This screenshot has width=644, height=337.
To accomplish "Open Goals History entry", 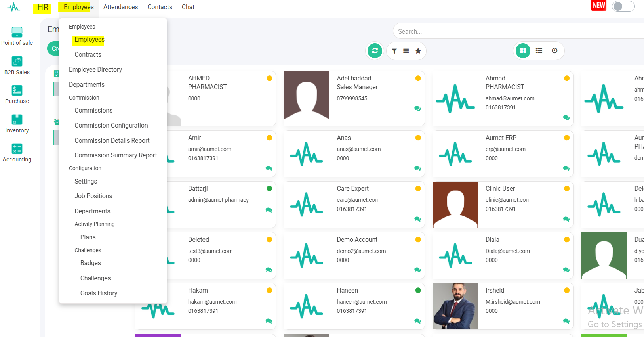I will [99, 293].
